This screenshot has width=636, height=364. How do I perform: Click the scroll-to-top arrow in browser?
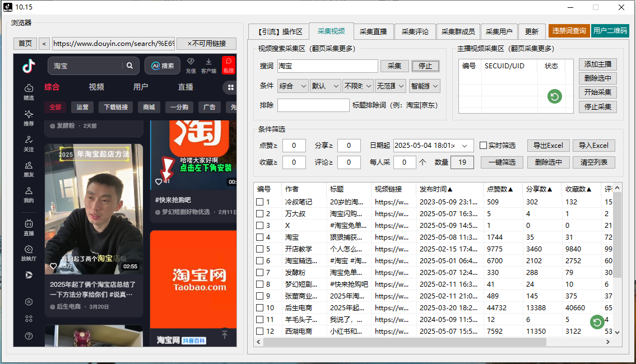224,334
